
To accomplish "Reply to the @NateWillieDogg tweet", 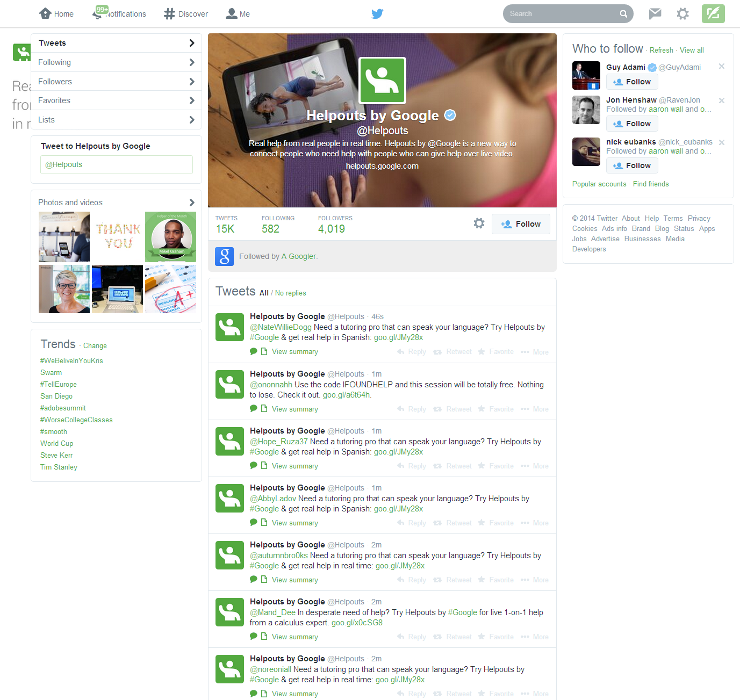I will 412,352.
